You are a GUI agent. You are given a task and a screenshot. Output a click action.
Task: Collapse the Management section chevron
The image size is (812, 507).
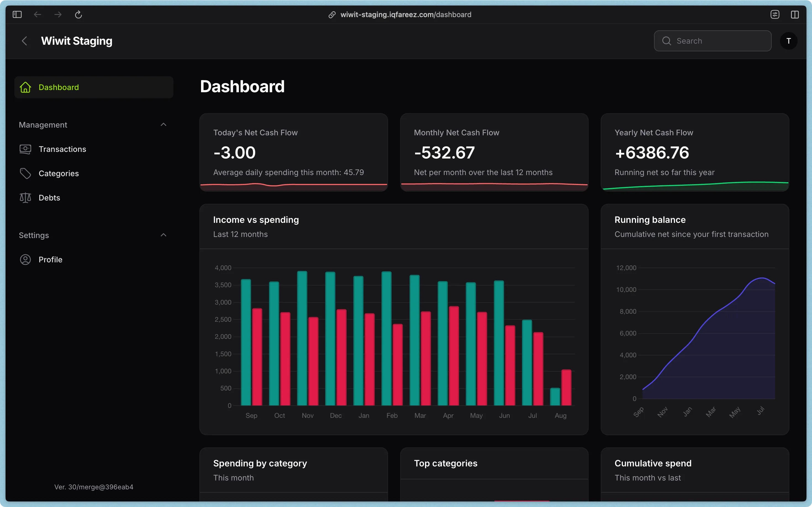point(163,125)
